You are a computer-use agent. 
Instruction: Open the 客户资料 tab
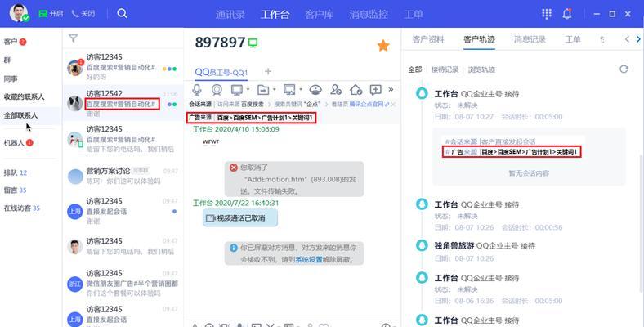[x=428, y=39]
